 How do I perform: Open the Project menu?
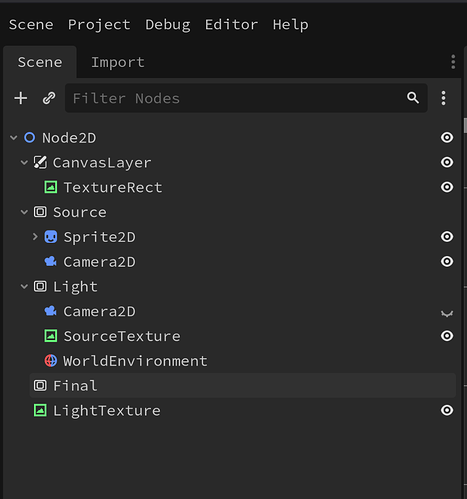99,25
